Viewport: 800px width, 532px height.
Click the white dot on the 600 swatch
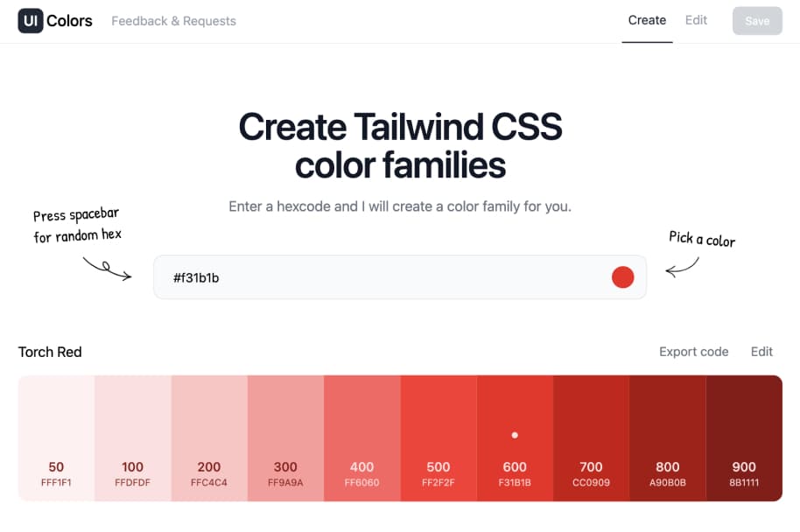(x=515, y=435)
